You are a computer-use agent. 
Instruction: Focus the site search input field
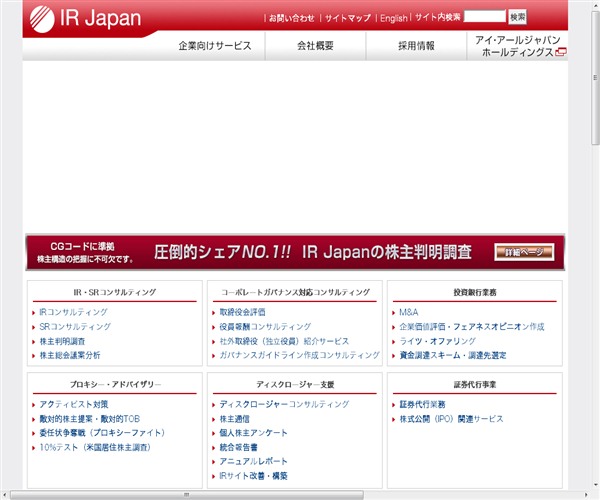(484, 16)
